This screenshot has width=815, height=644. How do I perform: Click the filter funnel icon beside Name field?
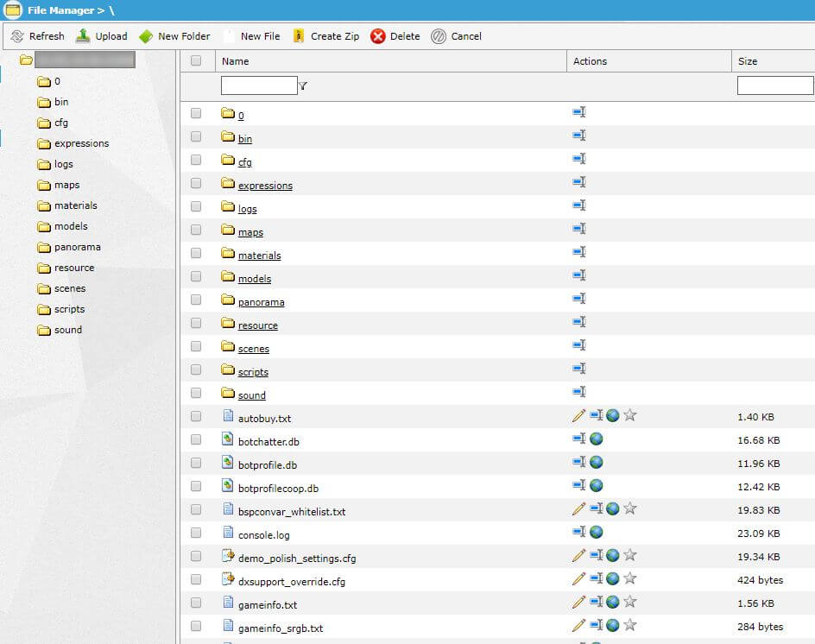[303, 86]
